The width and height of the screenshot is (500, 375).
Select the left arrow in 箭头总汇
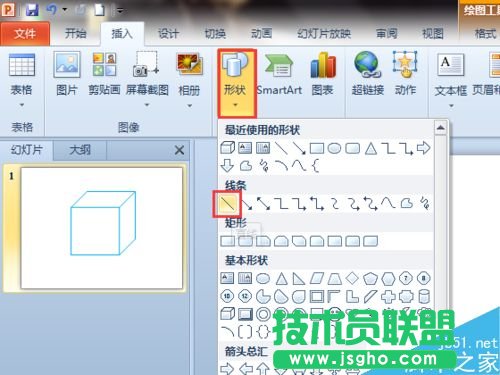[x=246, y=368]
